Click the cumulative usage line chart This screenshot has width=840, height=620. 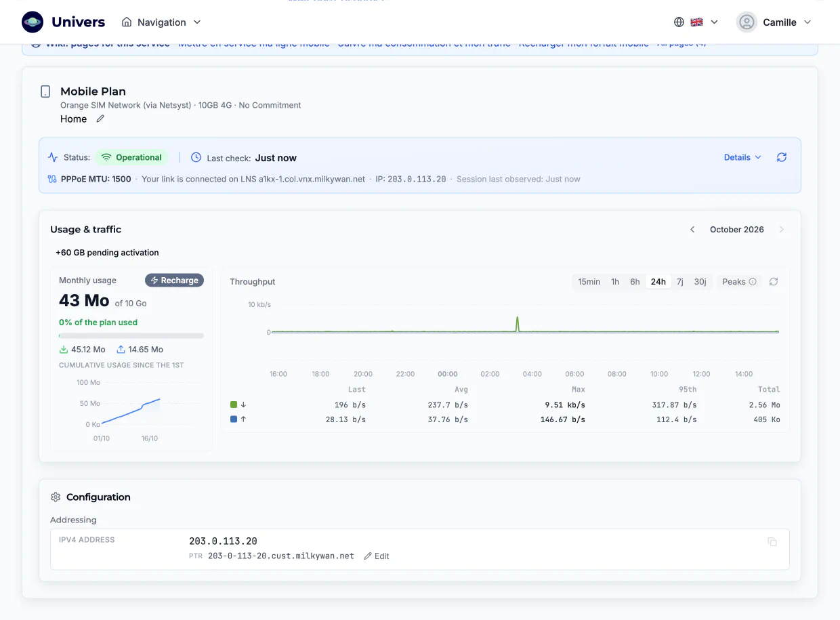pyautogui.click(x=131, y=411)
